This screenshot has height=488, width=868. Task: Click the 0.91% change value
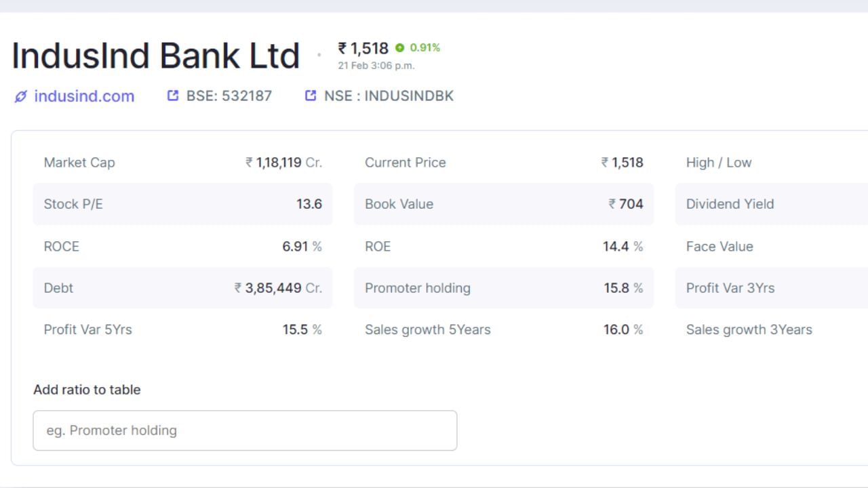coord(425,47)
